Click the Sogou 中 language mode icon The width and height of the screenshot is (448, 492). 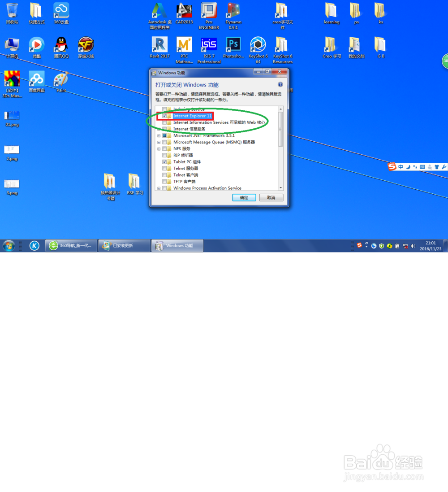click(x=401, y=167)
